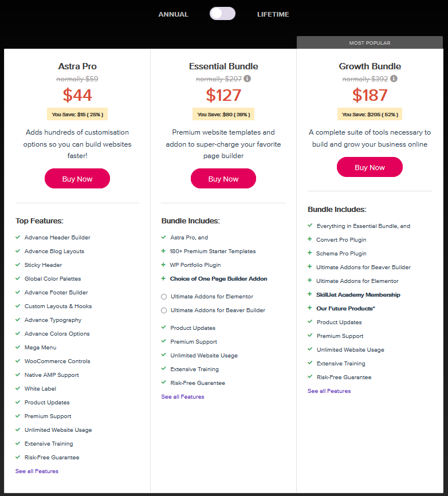This screenshot has width=448, height=496.
Task: Click the Growth Bundle price info icon
Action: [394, 79]
